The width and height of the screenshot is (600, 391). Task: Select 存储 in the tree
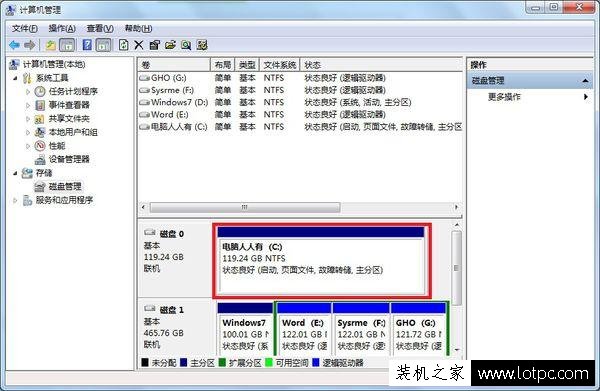tap(44, 173)
